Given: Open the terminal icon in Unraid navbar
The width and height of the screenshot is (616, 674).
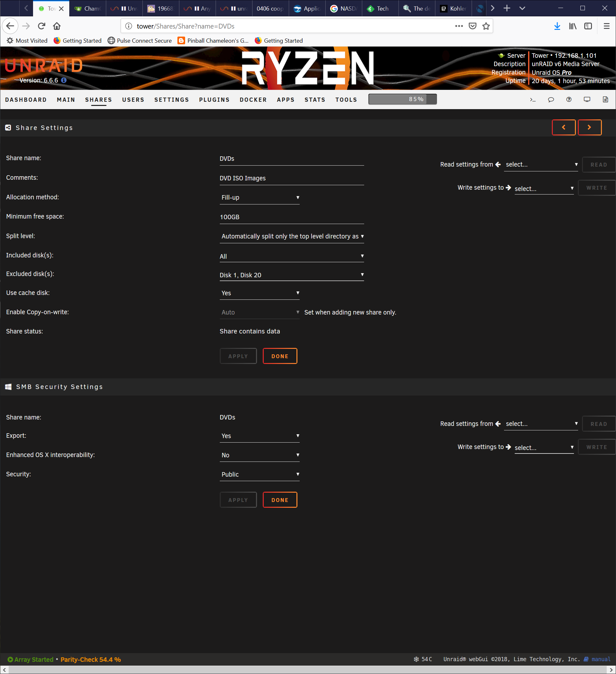Looking at the screenshot, I should point(533,99).
